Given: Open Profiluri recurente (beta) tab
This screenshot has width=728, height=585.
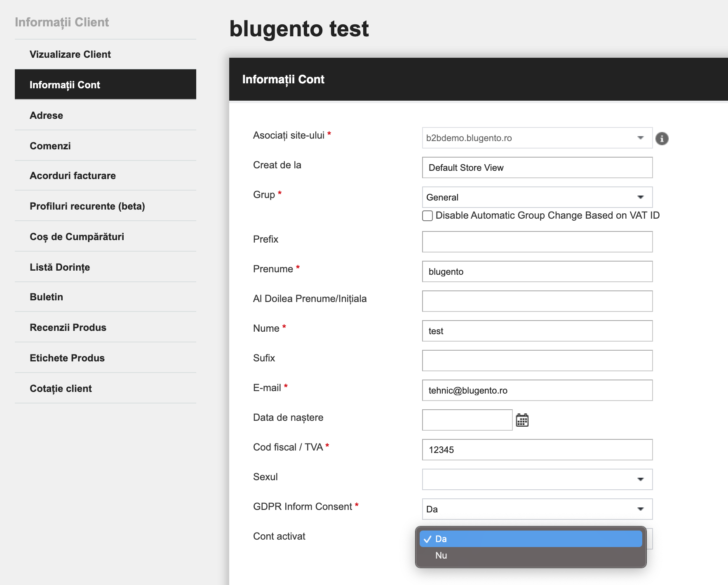Looking at the screenshot, I should (106, 206).
